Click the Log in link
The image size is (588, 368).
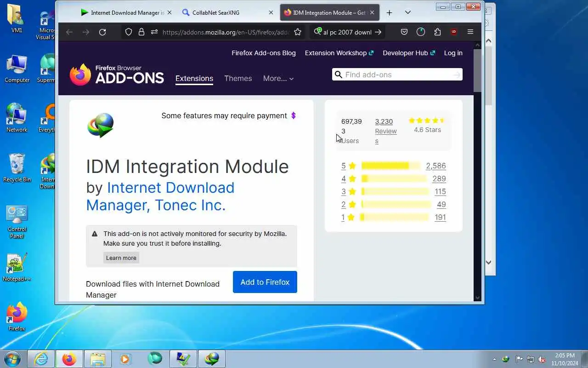pos(453,53)
